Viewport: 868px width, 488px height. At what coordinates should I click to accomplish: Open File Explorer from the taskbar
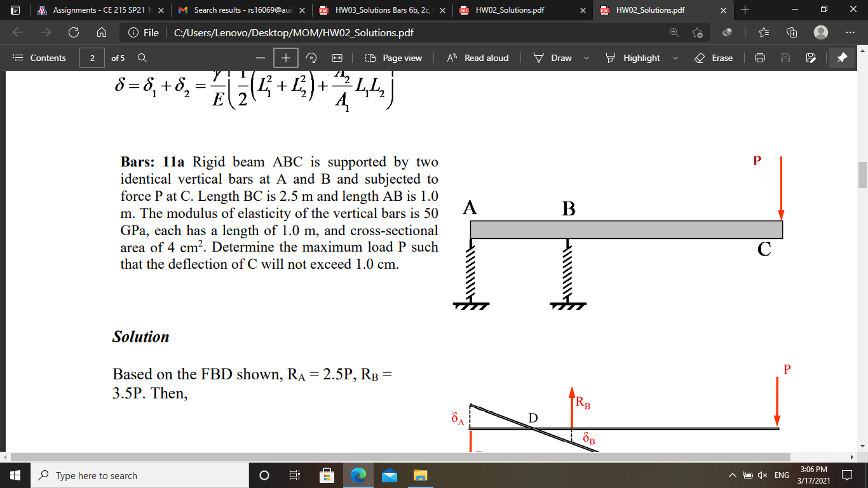[419, 475]
